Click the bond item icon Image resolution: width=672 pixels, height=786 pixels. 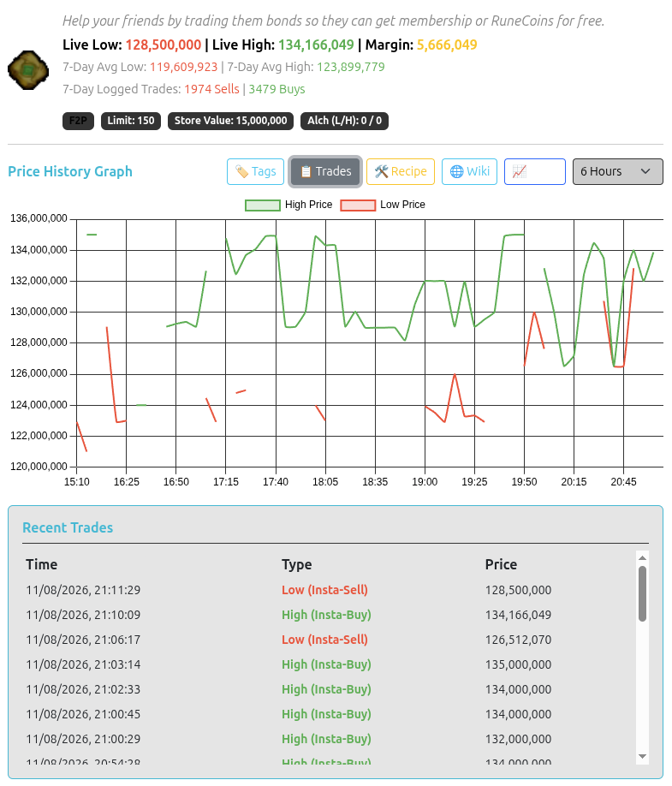[x=28, y=70]
